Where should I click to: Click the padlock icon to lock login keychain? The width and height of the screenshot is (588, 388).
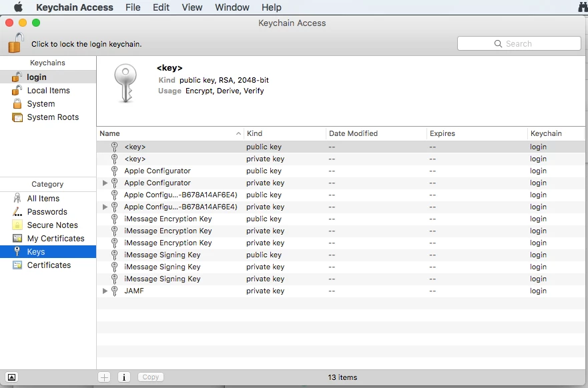coord(16,42)
